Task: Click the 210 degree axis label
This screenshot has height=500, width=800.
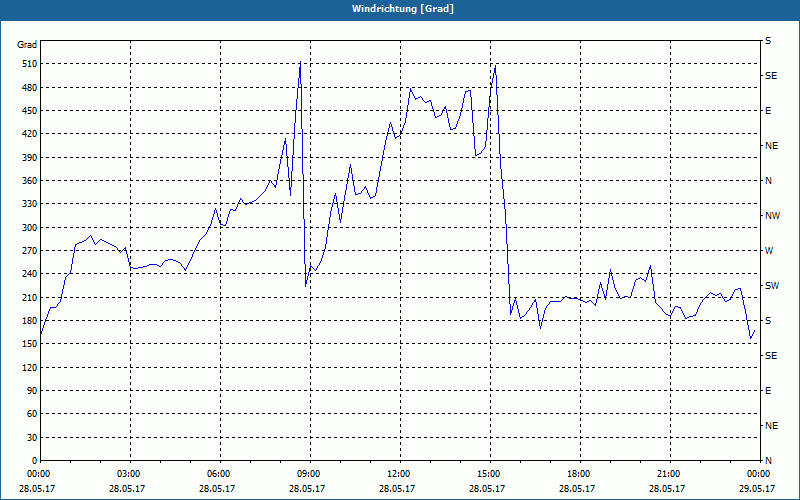Action: 30,297
